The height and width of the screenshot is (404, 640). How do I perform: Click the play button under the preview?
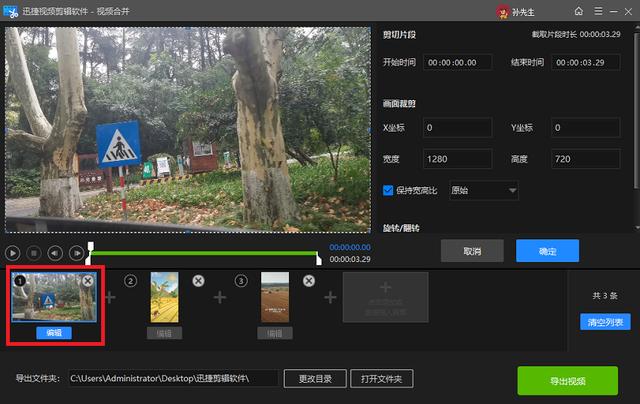click(13, 253)
